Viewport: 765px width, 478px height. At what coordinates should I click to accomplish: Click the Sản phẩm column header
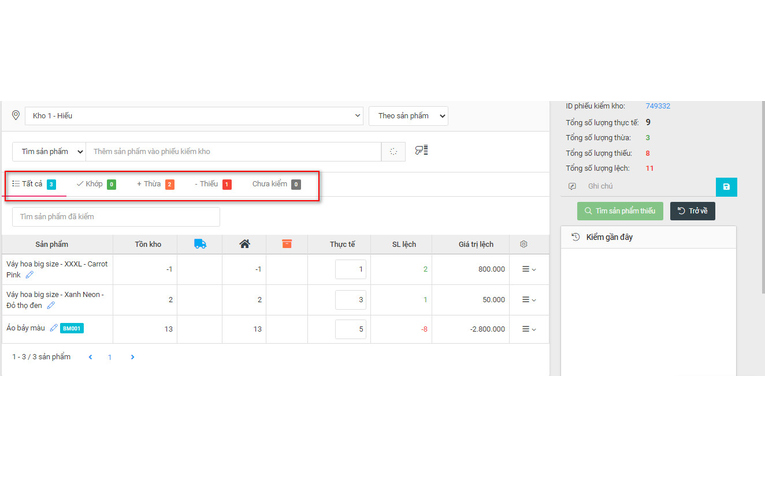click(52, 244)
